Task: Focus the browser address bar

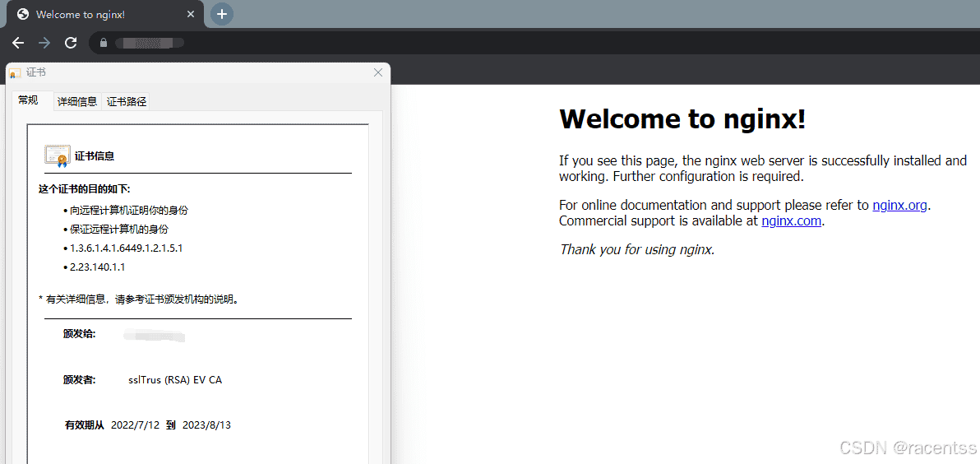Action: coord(493,43)
